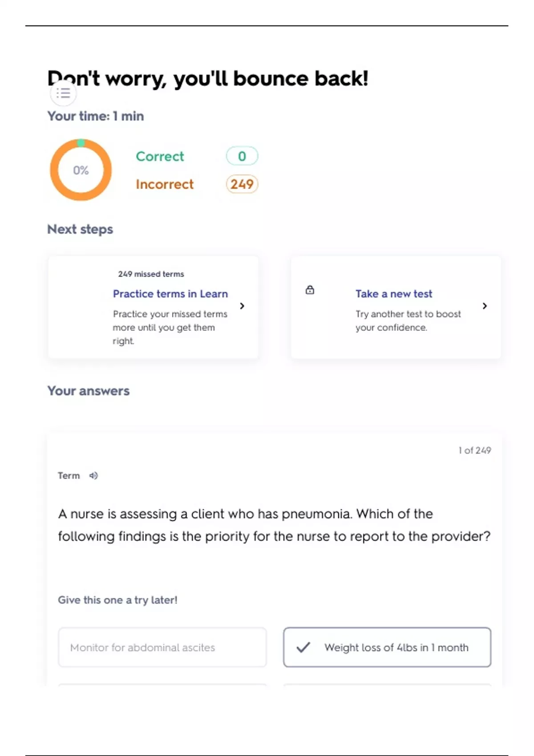Open the Practice terms in Learn link
The width and height of the screenshot is (534, 756).
[x=170, y=294]
